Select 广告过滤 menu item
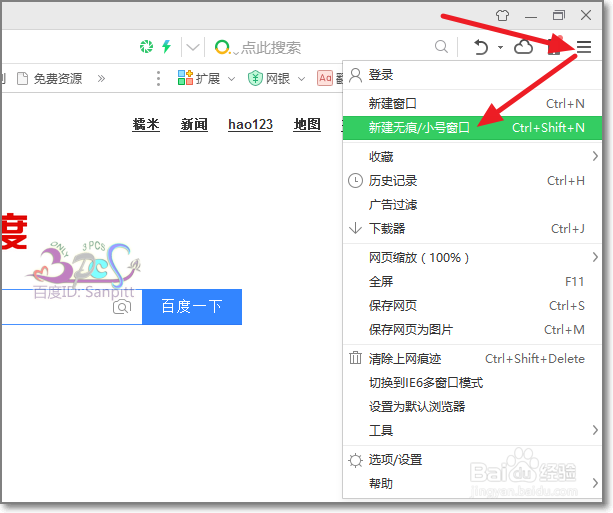613x513 pixels. [x=472, y=204]
